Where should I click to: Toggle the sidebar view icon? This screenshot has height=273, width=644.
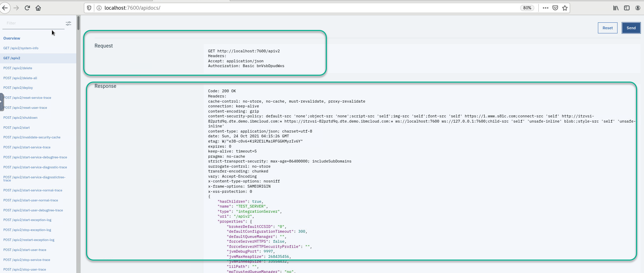pos(627,8)
